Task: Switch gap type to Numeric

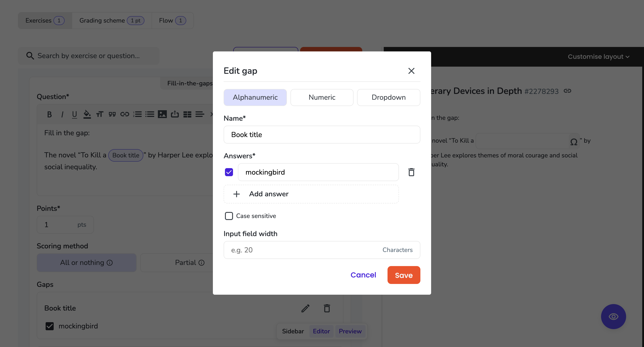Action: (x=322, y=97)
